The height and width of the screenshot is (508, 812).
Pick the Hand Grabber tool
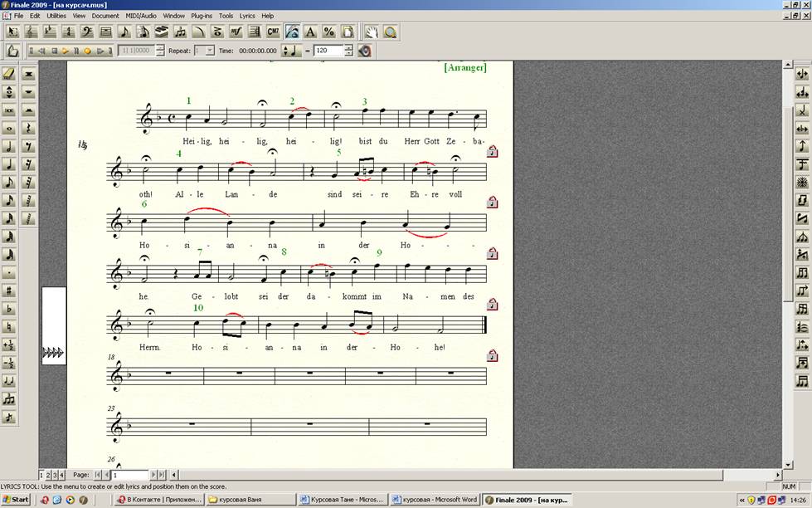pyautogui.click(x=372, y=32)
